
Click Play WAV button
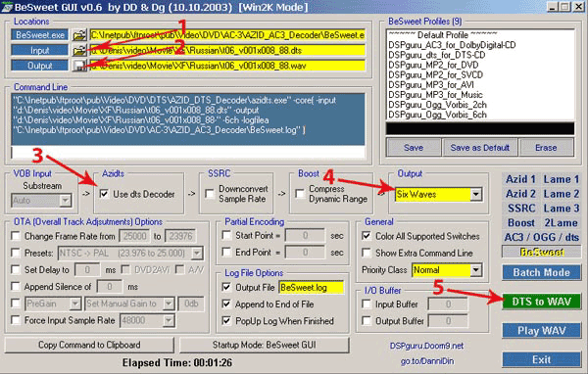pos(542,331)
